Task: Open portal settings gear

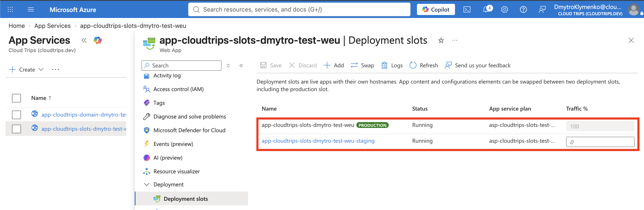Action: point(505,9)
